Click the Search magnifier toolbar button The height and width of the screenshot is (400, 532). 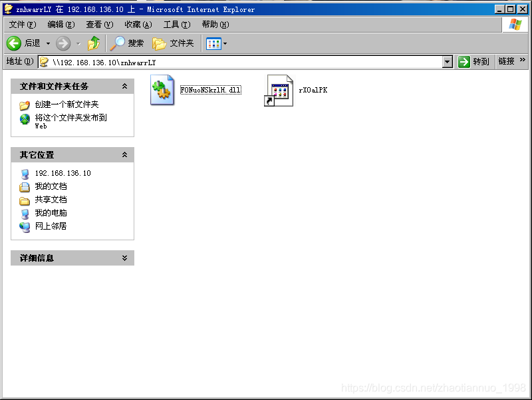[127, 43]
